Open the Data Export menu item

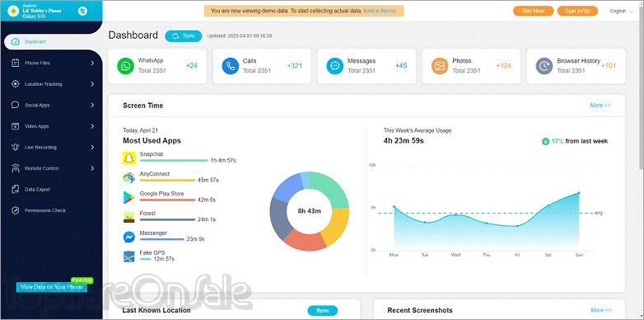click(x=51, y=189)
